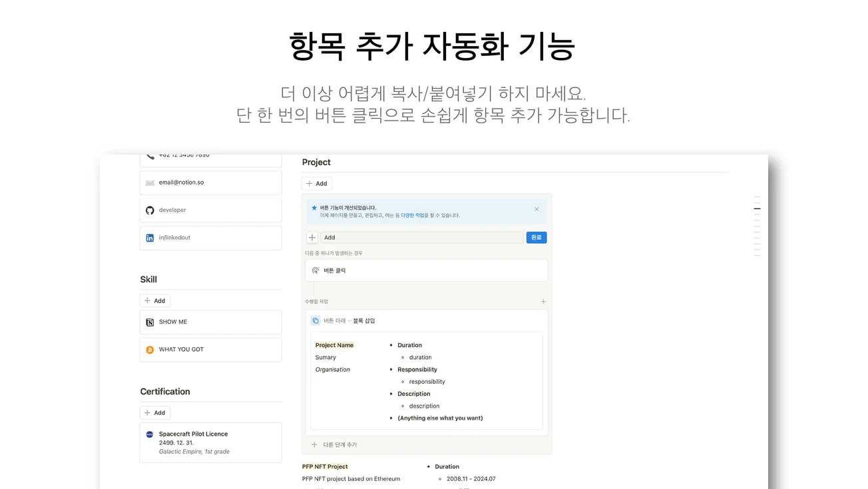The height and width of the screenshot is (489, 868).
Task: Click the Bitcoin icon beside WHAT YOU GOT
Action: (x=150, y=350)
